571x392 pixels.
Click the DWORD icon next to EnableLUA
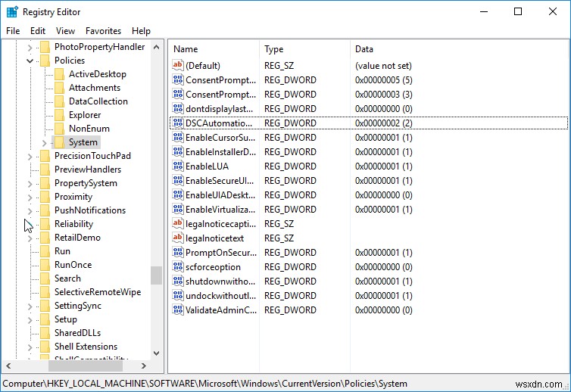(x=178, y=166)
